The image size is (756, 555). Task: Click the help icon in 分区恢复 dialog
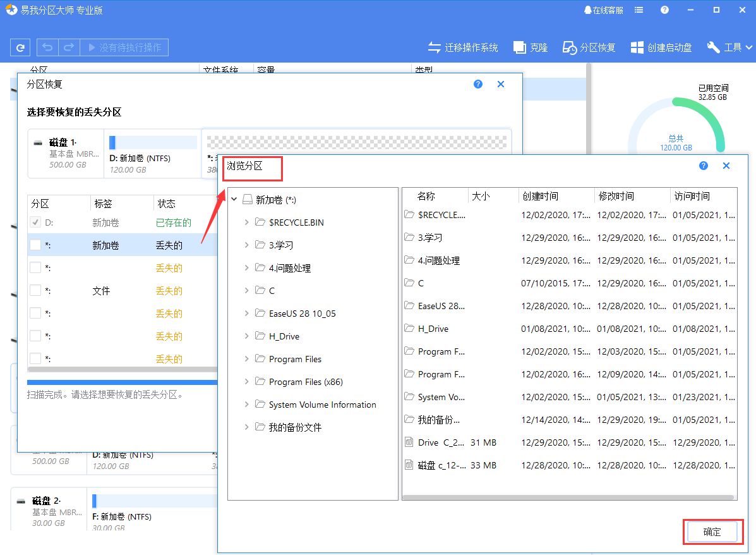[x=478, y=83]
